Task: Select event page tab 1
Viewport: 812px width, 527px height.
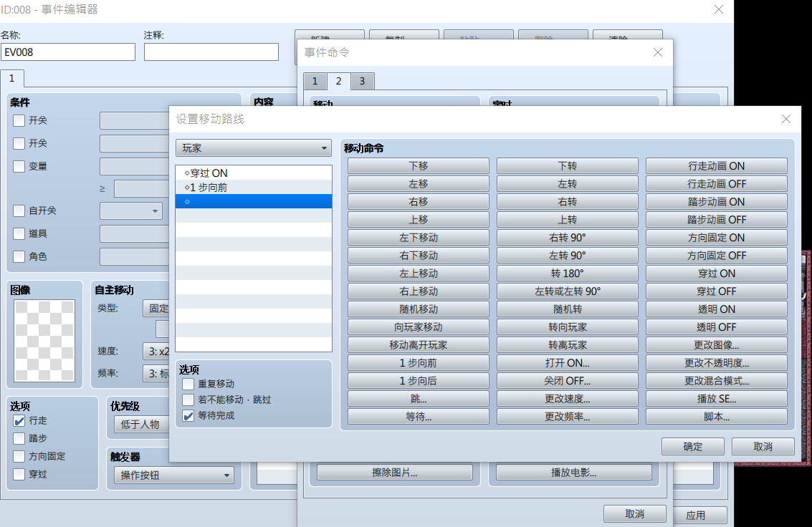Action: coord(11,78)
